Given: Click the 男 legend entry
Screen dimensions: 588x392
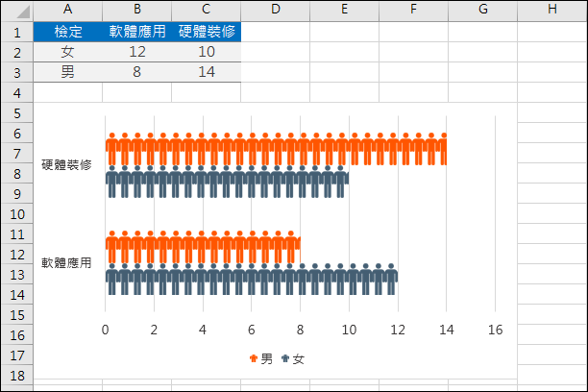Looking at the screenshot, I should click(261, 359).
